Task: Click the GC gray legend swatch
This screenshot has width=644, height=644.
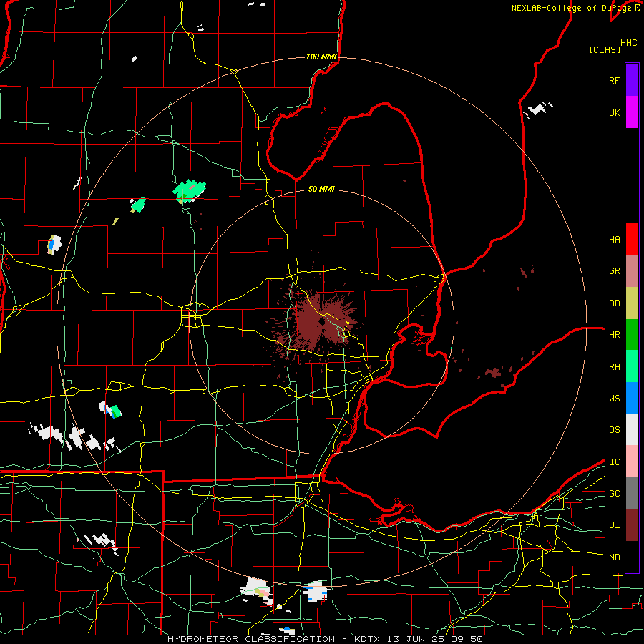Action: (x=632, y=493)
